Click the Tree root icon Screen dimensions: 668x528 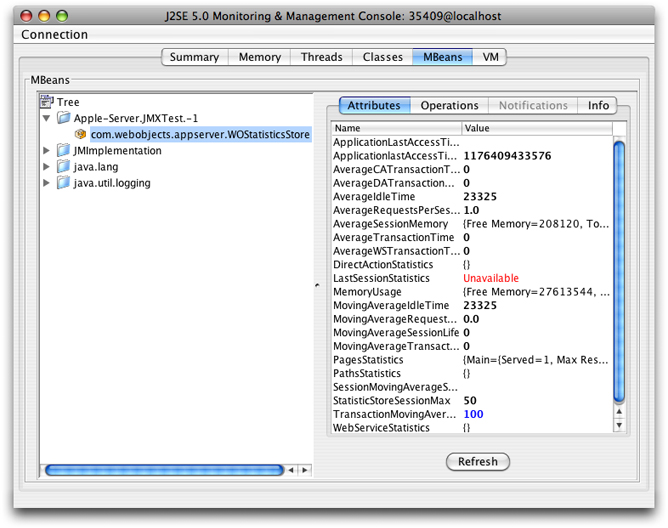46,102
